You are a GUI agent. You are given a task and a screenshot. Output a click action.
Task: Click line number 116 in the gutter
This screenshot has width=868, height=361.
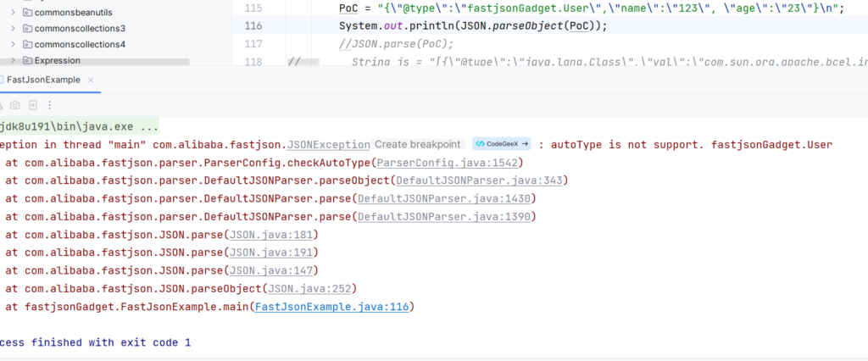252,25
